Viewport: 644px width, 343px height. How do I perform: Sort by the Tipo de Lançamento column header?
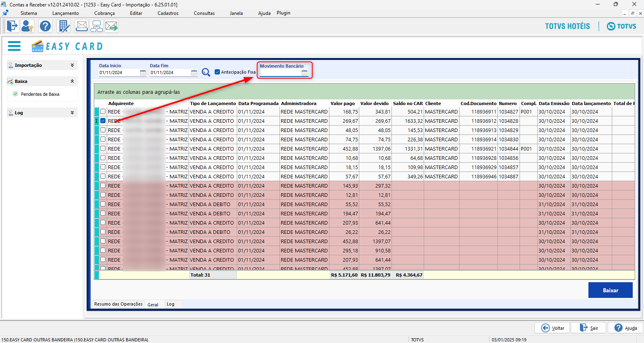click(213, 103)
